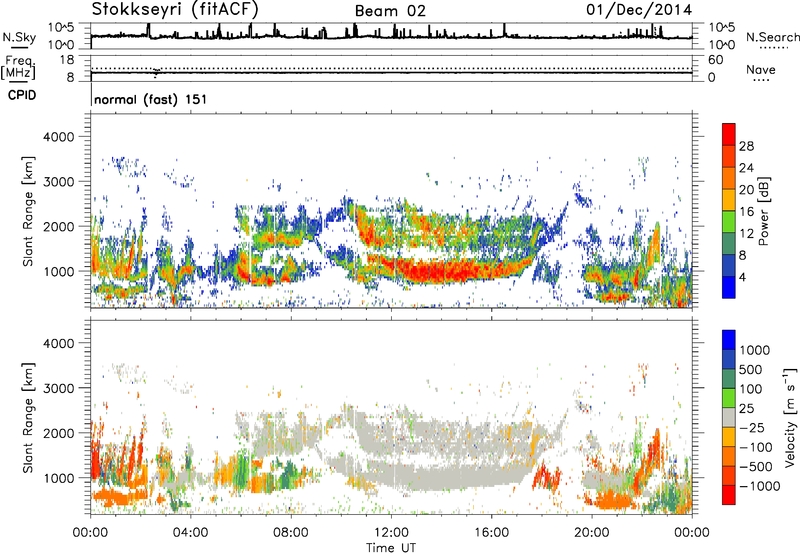Image resolution: width=800 pixels, height=554 pixels.
Task: Click the solid N.Sky line sample under its label
Action: (19, 47)
